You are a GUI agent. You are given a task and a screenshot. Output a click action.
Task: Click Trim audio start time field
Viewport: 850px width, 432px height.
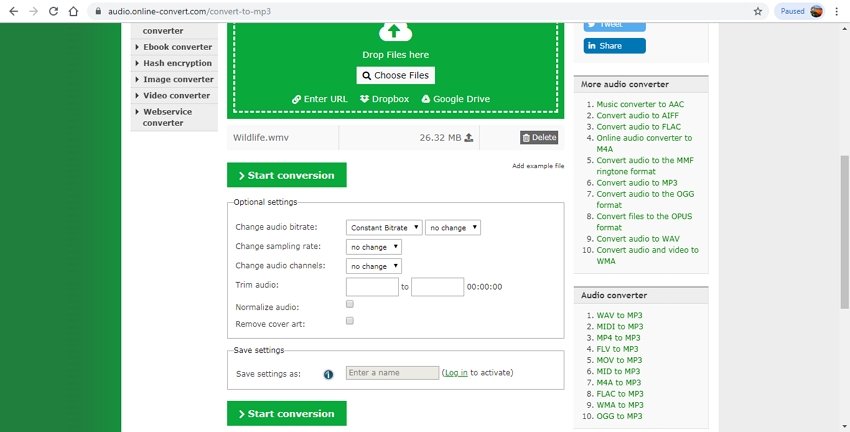372,287
